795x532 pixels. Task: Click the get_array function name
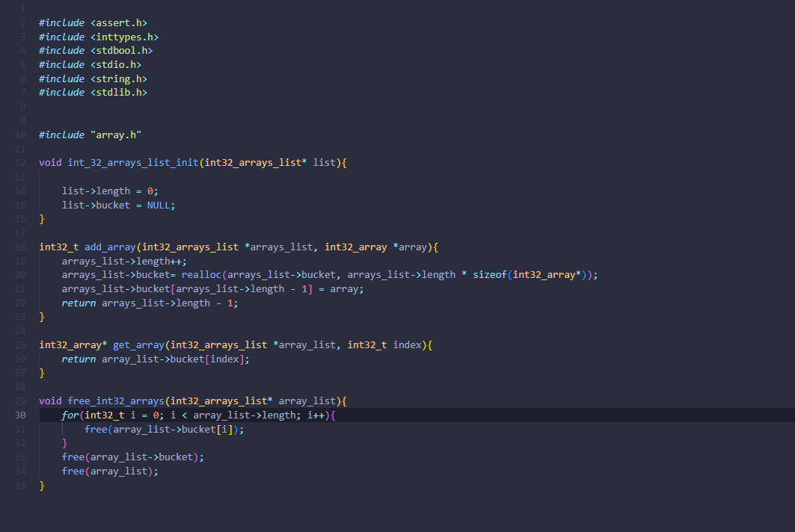coord(138,344)
